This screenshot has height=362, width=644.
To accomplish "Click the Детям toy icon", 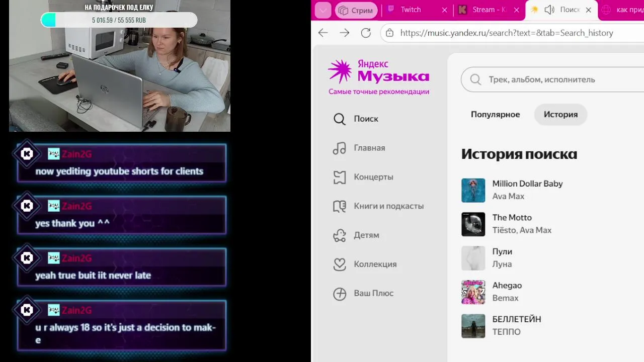I will click(x=340, y=235).
